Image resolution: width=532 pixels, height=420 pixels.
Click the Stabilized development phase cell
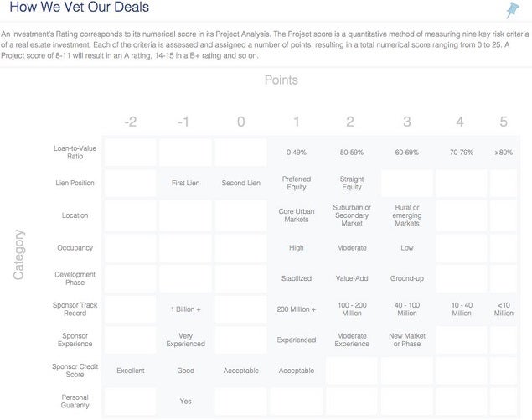point(297,278)
